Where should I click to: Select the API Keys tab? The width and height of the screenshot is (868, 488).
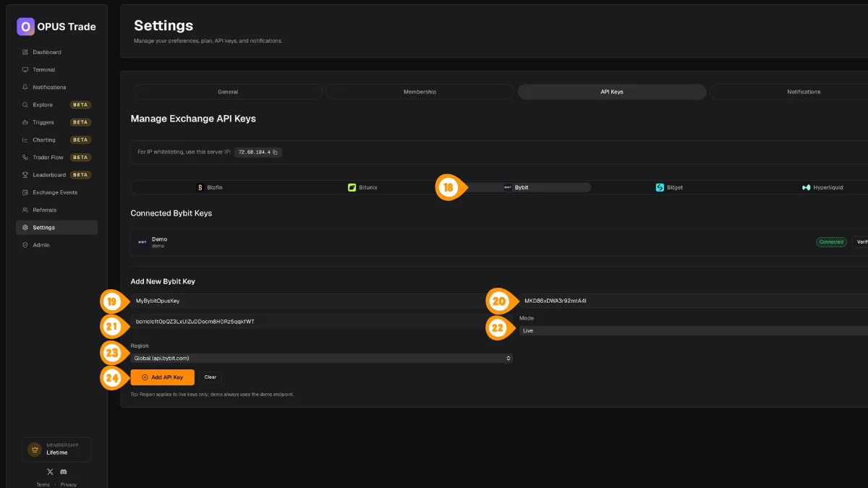coord(612,92)
